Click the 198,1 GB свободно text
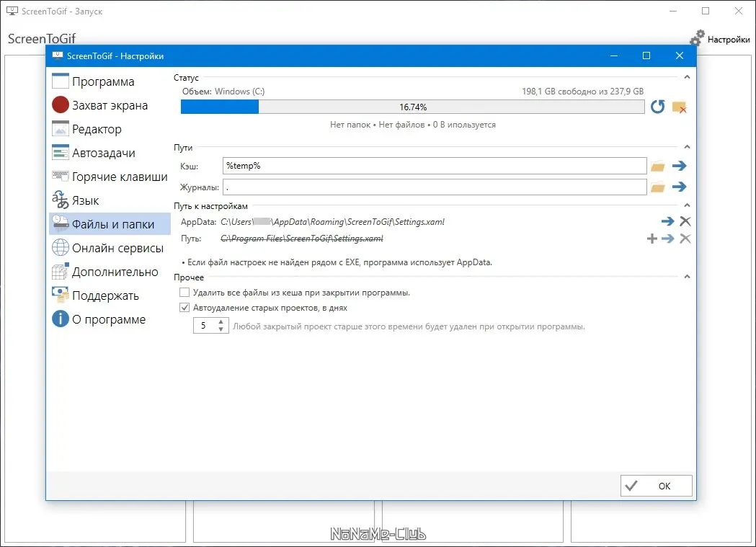The width and height of the screenshot is (756, 547). pyautogui.click(x=582, y=91)
